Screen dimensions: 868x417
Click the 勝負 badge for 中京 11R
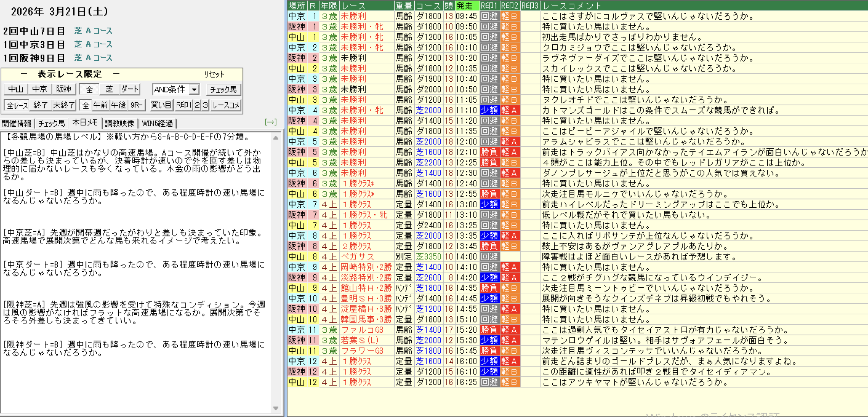point(489,330)
